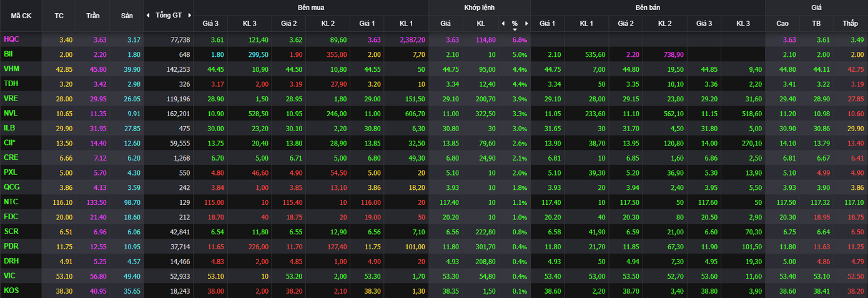Click the Sàn column header

[x=126, y=16]
